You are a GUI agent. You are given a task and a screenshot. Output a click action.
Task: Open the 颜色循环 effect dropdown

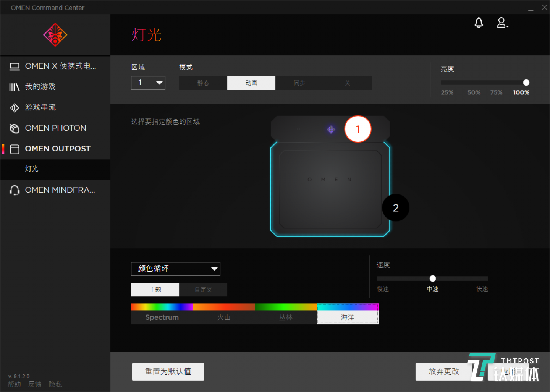pos(176,269)
